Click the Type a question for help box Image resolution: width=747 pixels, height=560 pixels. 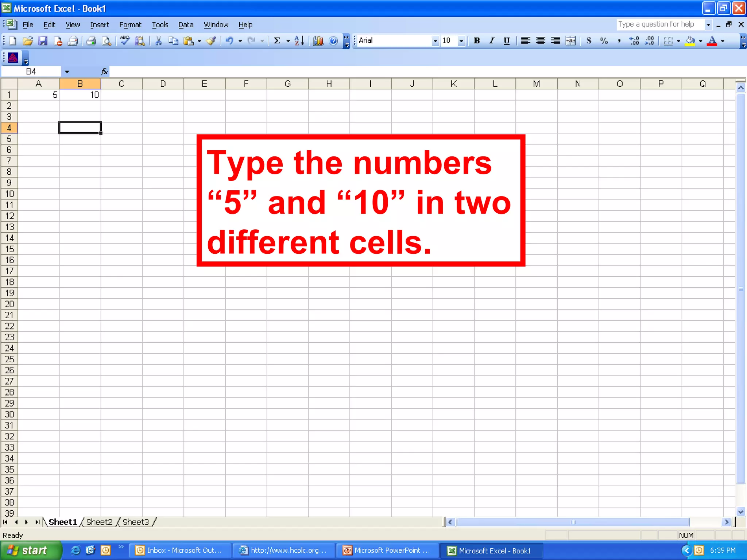pos(661,24)
